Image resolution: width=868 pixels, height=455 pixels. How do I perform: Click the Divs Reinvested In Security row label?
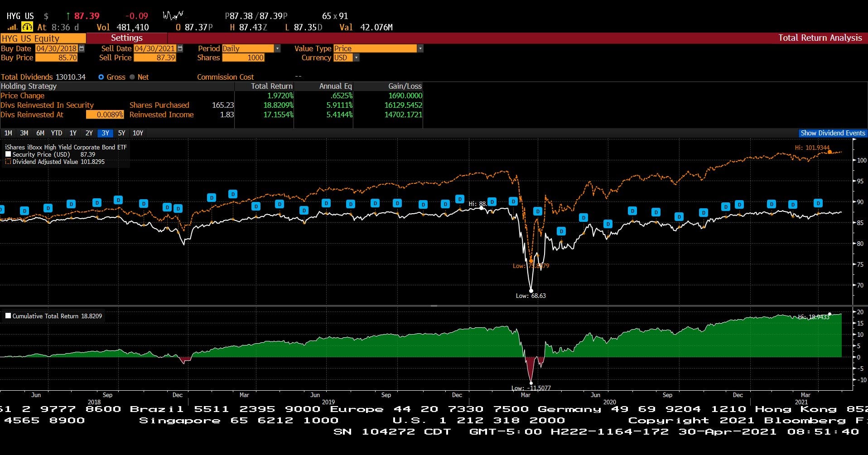click(47, 105)
